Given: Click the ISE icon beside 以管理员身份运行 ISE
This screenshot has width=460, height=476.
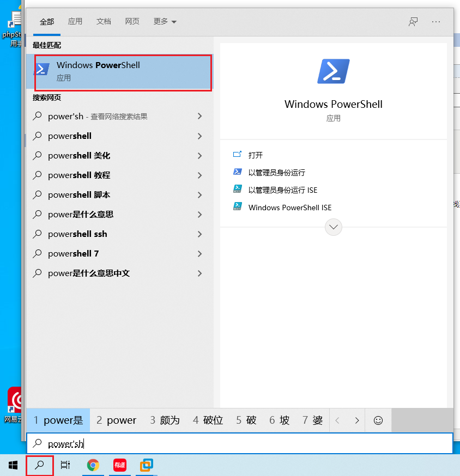Looking at the screenshot, I should click(237, 189).
